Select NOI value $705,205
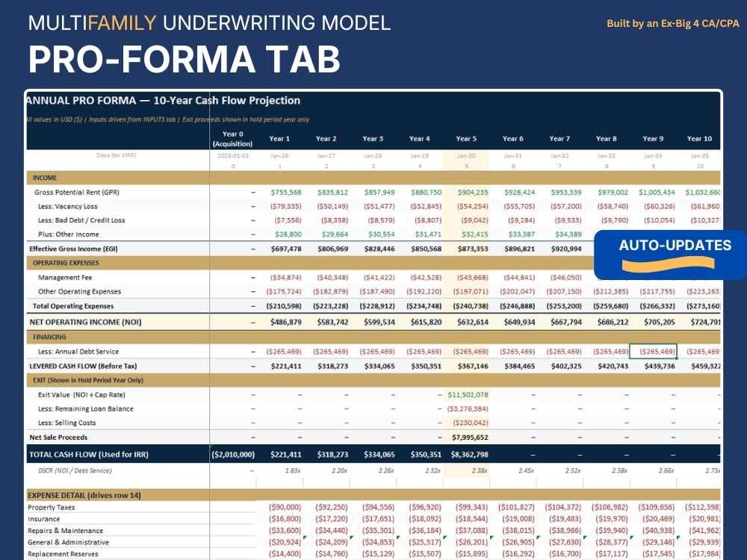Viewport: 747px width, 560px height. point(660,322)
